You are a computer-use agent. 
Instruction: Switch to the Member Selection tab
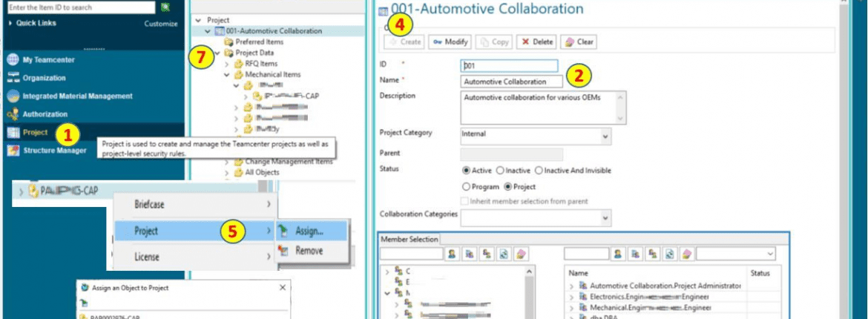(409, 239)
